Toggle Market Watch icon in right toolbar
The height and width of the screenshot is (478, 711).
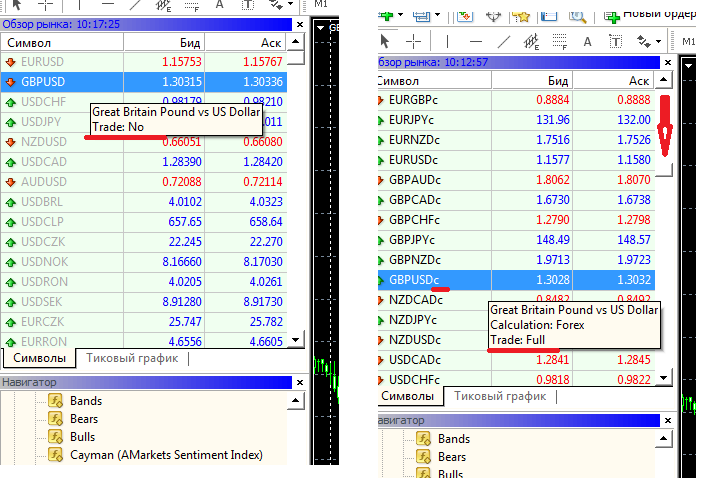pos(465,16)
